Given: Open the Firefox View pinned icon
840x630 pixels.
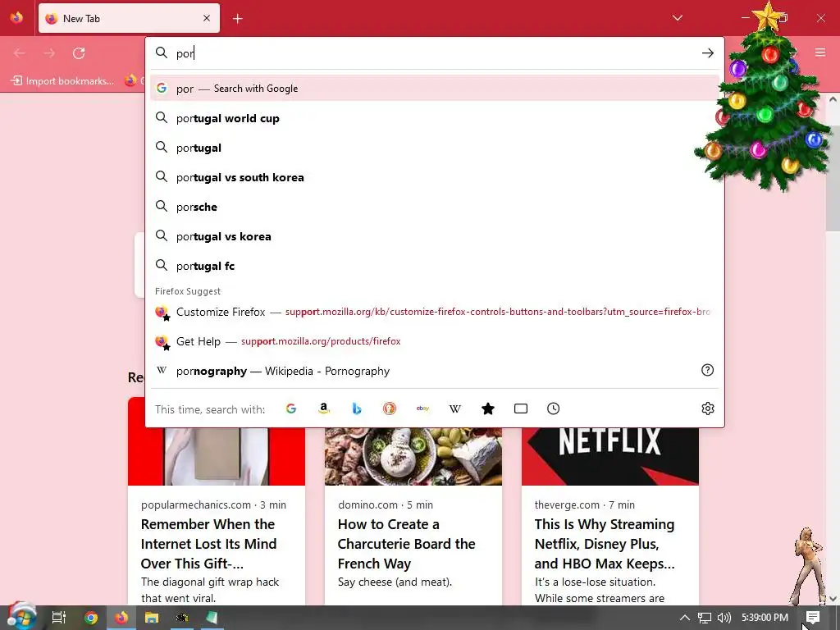Looking at the screenshot, I should pos(16,18).
